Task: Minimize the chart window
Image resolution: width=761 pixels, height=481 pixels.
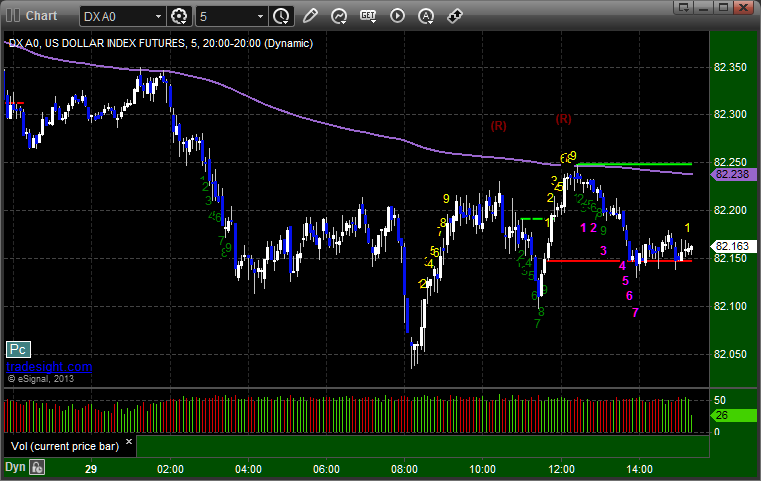Action: tap(704, 7)
